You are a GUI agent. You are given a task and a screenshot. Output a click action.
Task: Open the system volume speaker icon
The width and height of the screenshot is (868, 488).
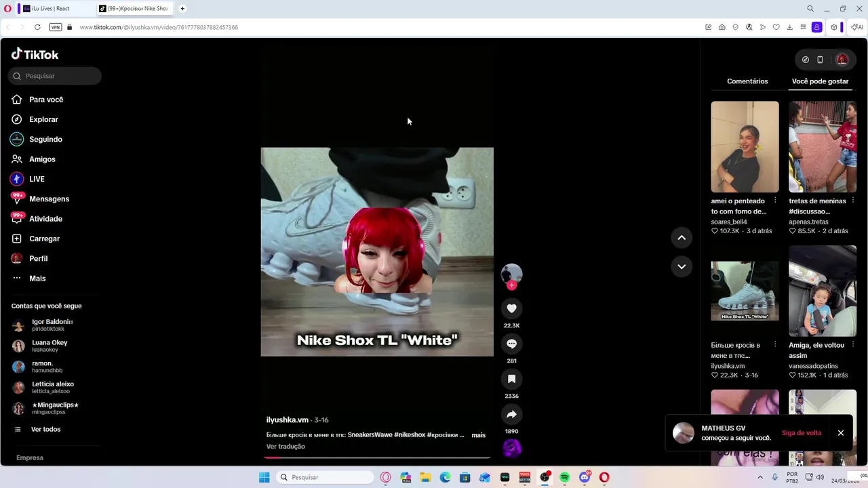click(x=820, y=477)
